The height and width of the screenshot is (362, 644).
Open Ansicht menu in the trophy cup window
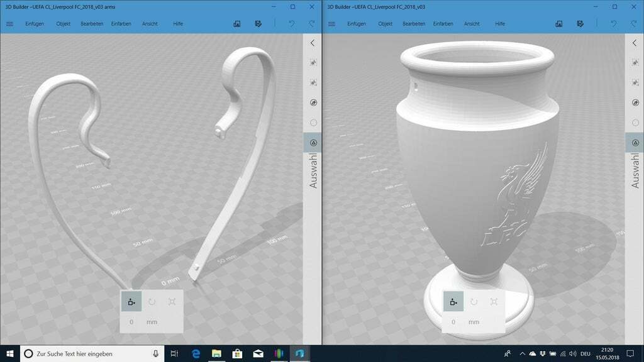point(472,24)
